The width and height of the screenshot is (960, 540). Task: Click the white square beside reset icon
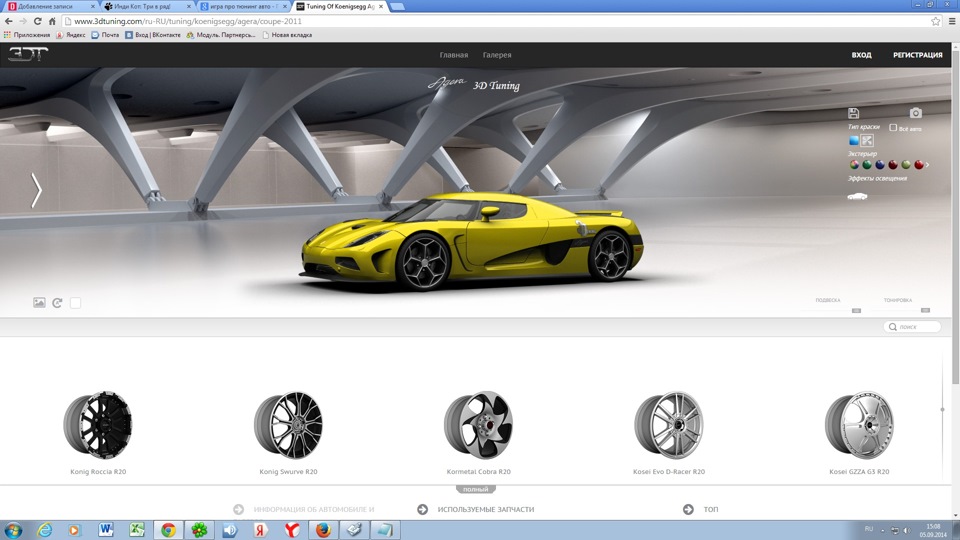(75, 302)
